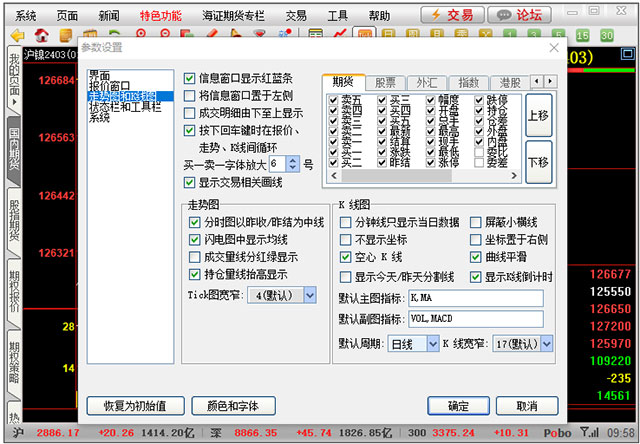Enable 分钟线只显示当日数据 checkbox
640x444 pixels.
click(345, 222)
